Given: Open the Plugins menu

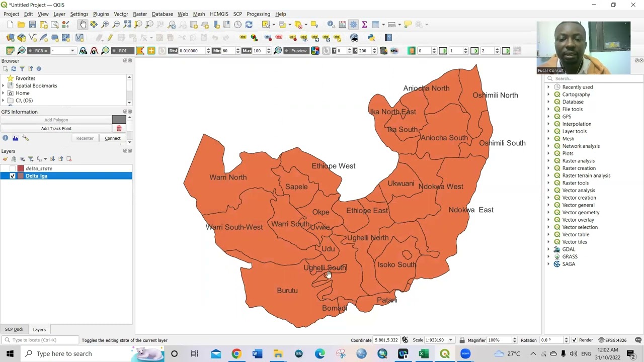Looking at the screenshot, I should tap(101, 14).
